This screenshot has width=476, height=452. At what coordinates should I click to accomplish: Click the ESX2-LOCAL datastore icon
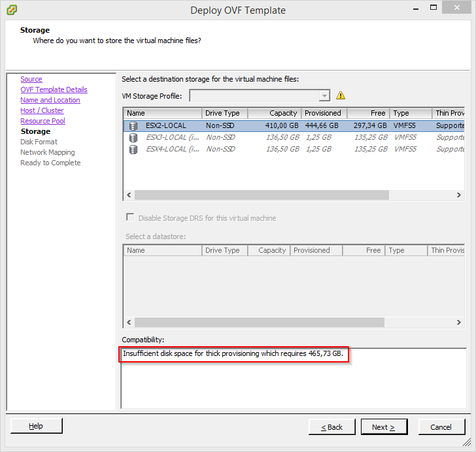coord(133,125)
